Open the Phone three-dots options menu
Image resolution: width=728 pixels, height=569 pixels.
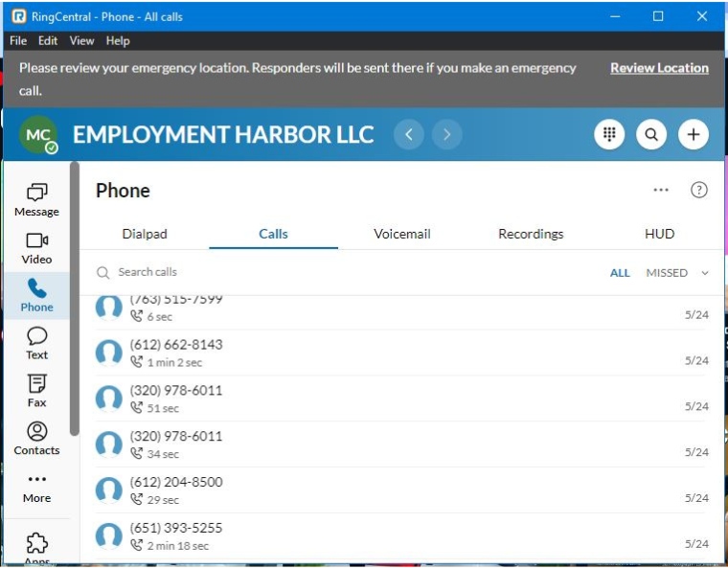(661, 190)
